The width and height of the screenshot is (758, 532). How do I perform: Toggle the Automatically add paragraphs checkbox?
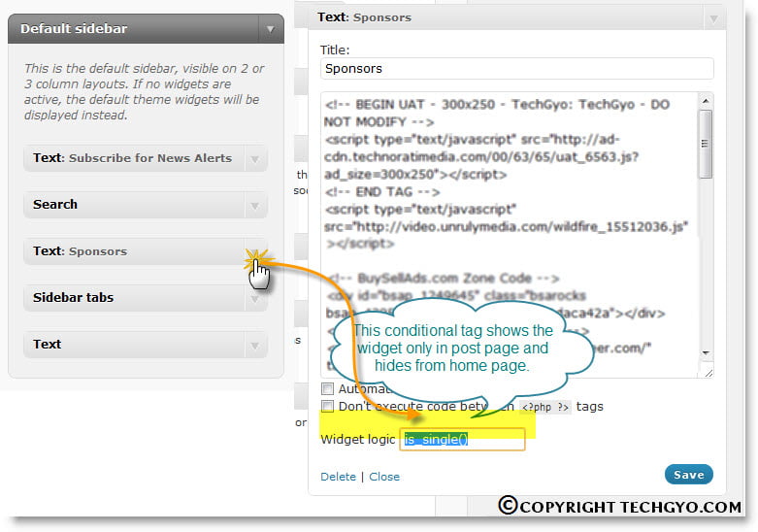tap(327, 389)
